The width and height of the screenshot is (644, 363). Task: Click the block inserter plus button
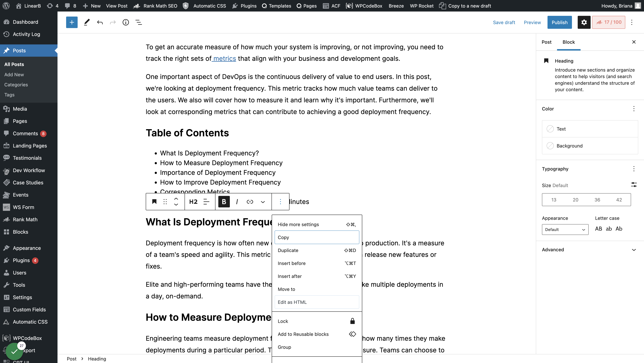click(72, 22)
